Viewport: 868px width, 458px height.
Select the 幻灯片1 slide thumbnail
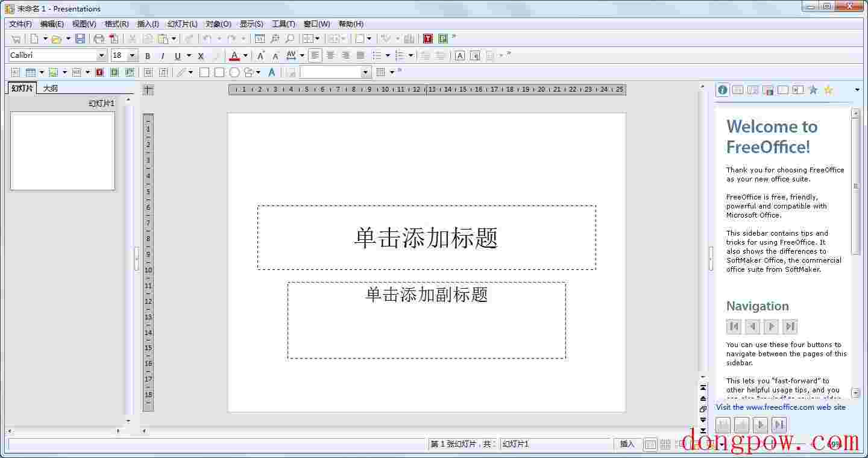[63, 151]
